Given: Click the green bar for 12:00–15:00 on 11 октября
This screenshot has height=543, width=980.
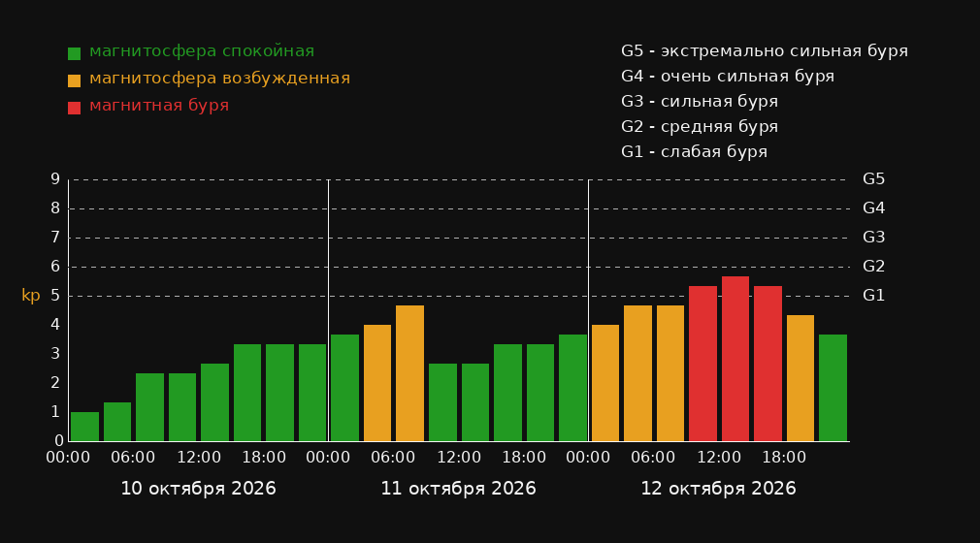Looking at the screenshot, I should coord(475,402).
